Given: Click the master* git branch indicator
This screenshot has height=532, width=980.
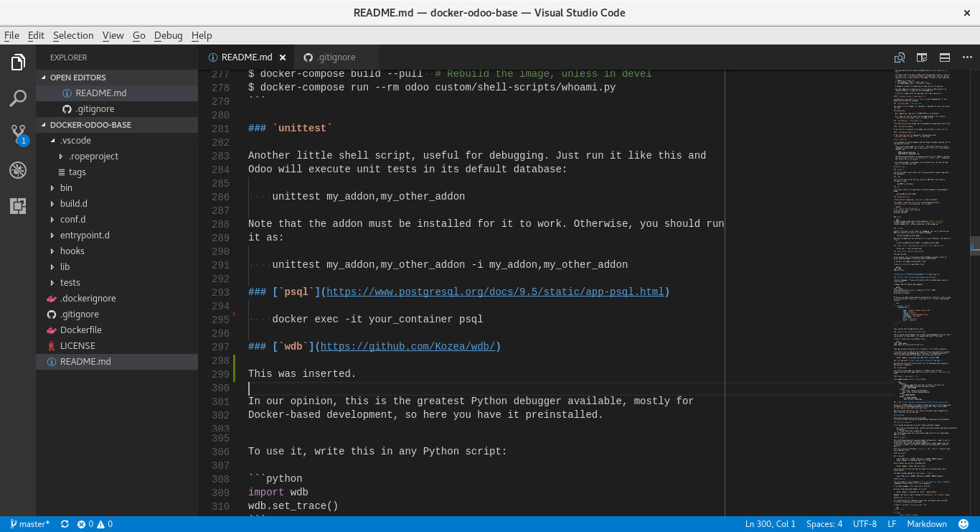Looking at the screenshot, I should pos(30,524).
